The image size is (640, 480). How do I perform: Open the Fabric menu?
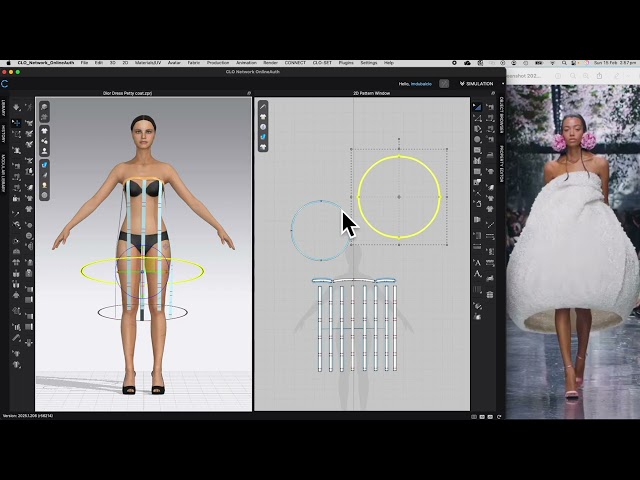194,63
